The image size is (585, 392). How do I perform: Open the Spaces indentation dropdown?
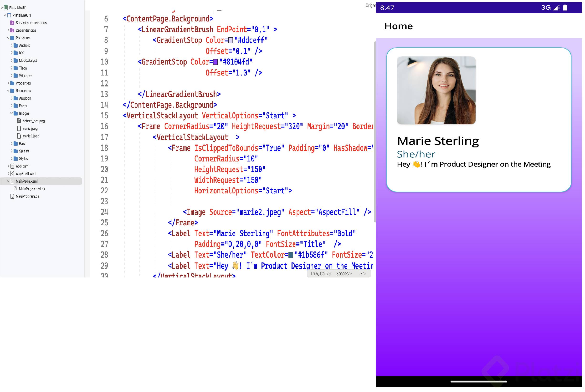(x=344, y=274)
